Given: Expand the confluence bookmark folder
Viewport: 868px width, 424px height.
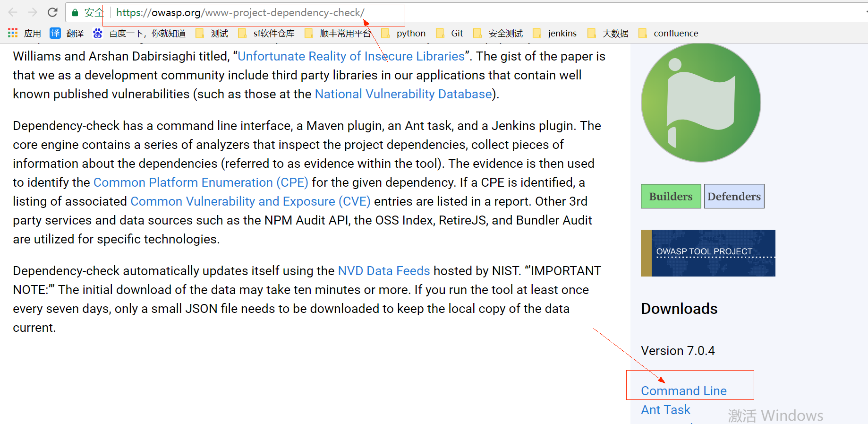Looking at the screenshot, I should coord(668,33).
